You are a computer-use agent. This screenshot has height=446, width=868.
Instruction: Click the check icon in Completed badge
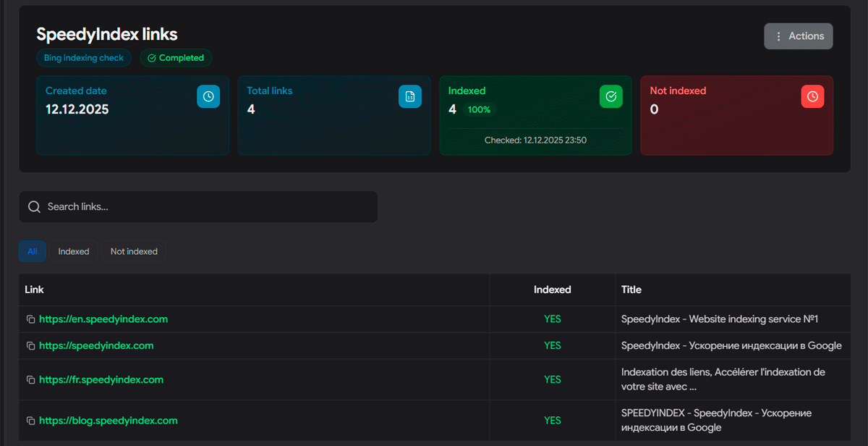point(152,58)
